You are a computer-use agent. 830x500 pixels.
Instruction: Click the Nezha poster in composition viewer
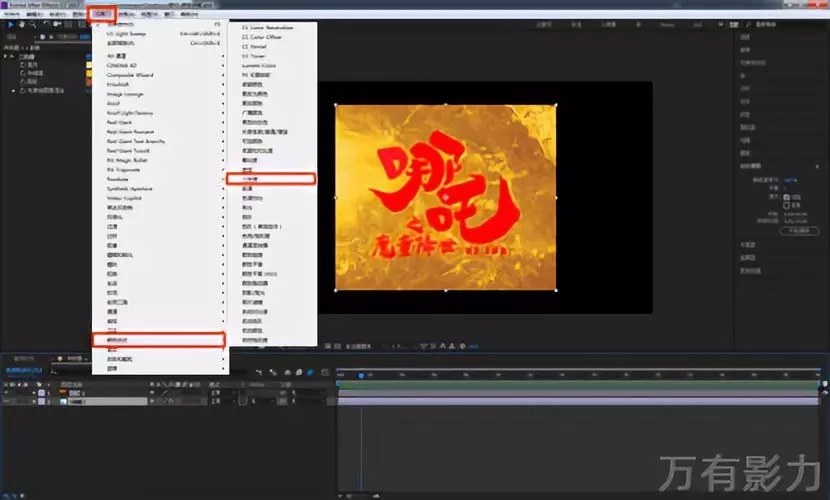[x=445, y=197]
